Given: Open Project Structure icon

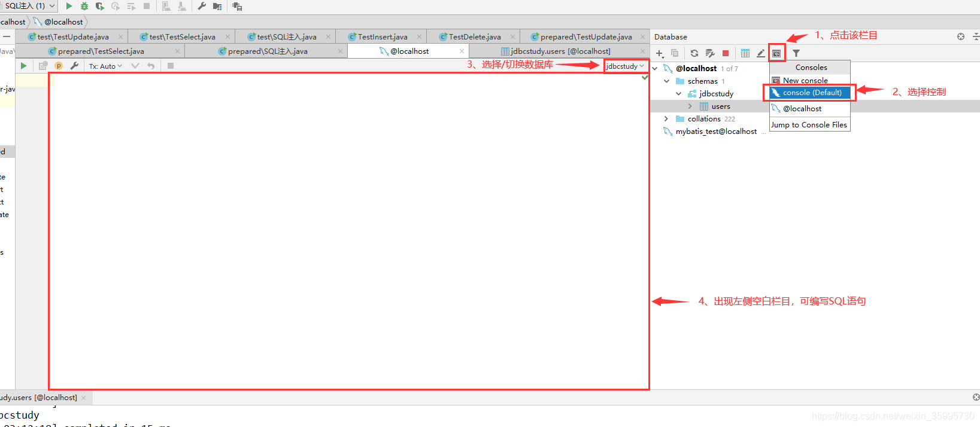Looking at the screenshot, I should pos(217,6).
